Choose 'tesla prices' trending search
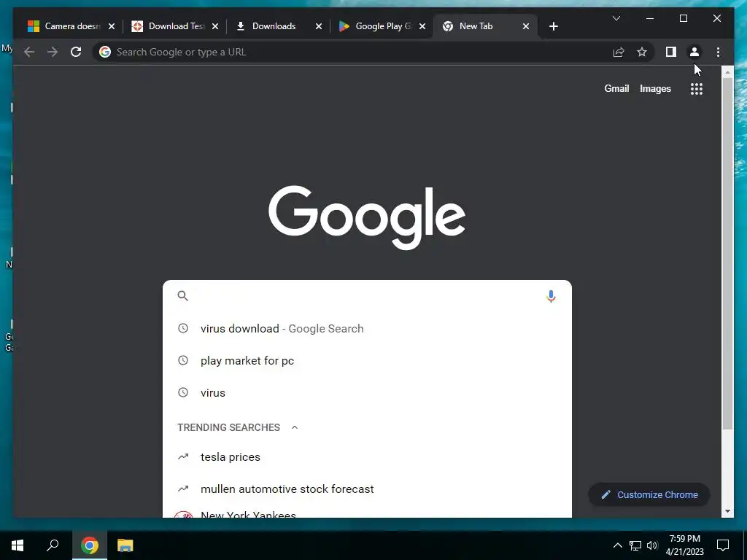The width and height of the screenshot is (747, 560). tap(367, 456)
